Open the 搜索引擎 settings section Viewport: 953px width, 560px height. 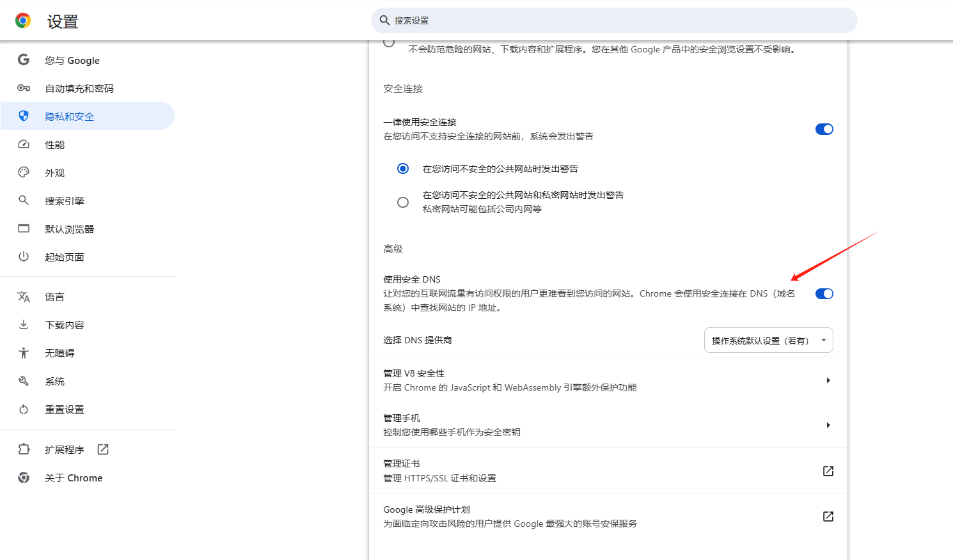[88, 201]
